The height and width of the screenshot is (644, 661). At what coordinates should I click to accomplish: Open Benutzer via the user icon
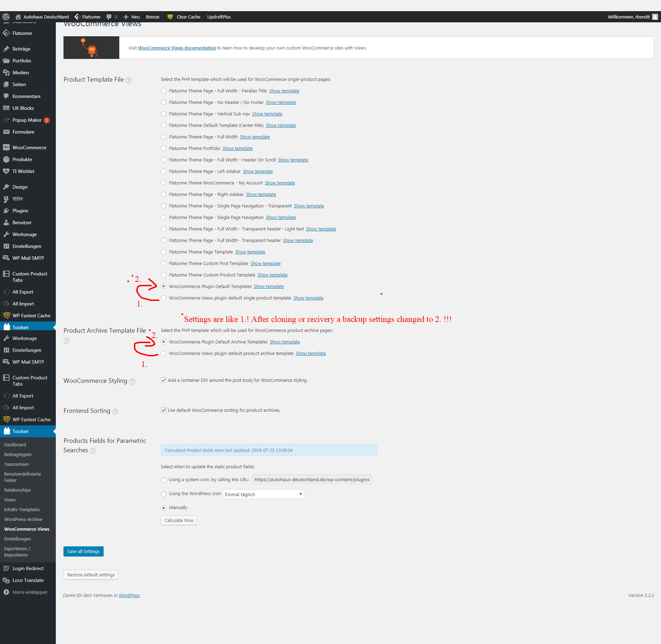tap(6, 222)
